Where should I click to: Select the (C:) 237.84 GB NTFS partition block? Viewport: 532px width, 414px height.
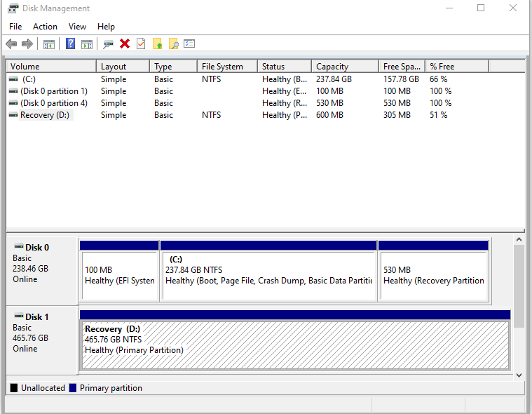pyautogui.click(x=268, y=271)
